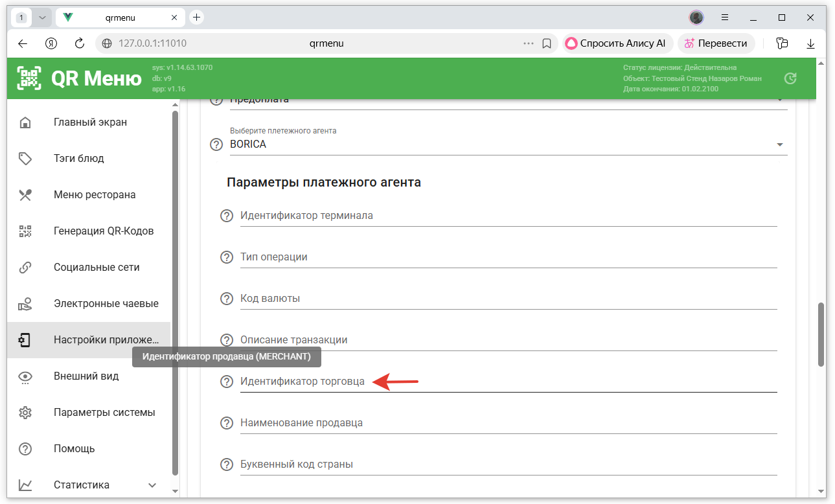
Task: Click help icon beside BORICA agent selector
Action: point(216,144)
